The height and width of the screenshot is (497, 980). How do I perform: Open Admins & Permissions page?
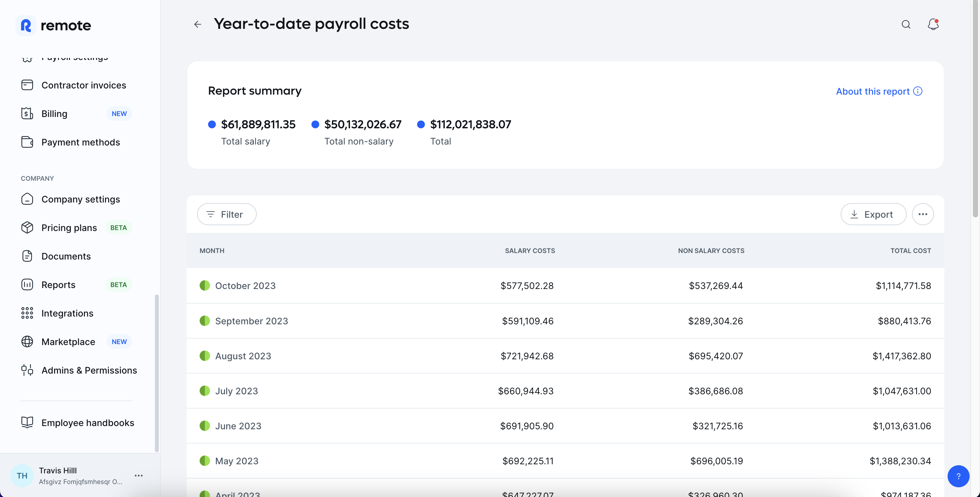click(89, 370)
